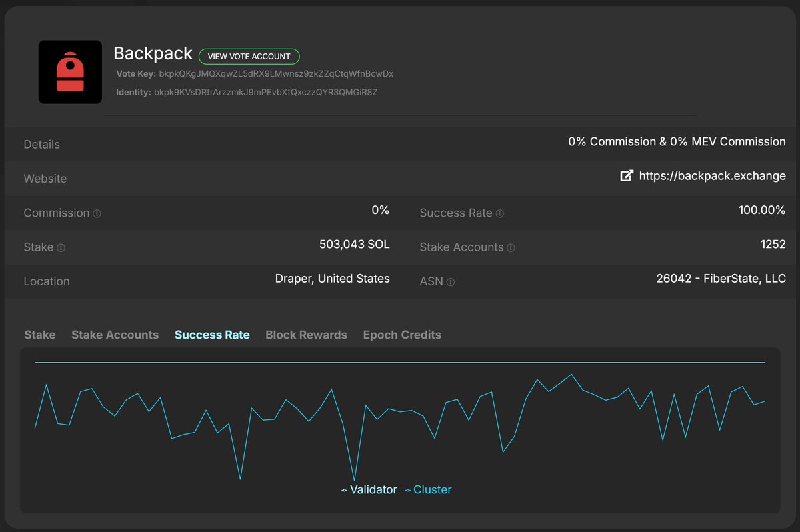The width and height of the screenshot is (800, 532).
Task: Click the Commission info icon
Action: coord(97,214)
